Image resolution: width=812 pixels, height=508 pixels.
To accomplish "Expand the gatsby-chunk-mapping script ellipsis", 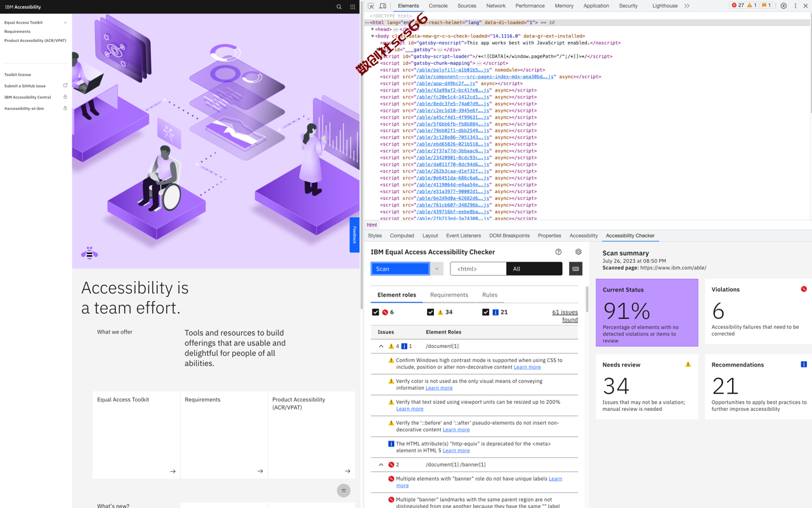I will [x=480, y=63].
